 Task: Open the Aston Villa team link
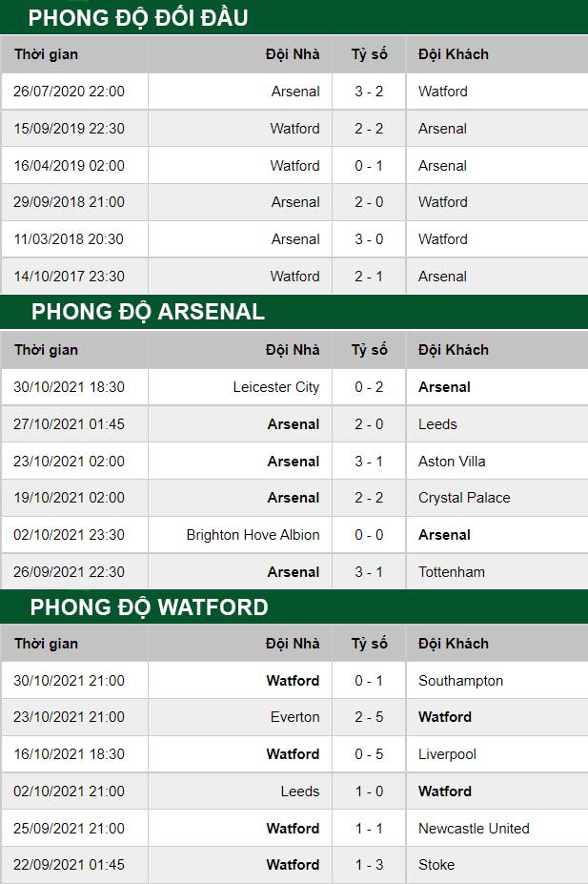tap(452, 462)
